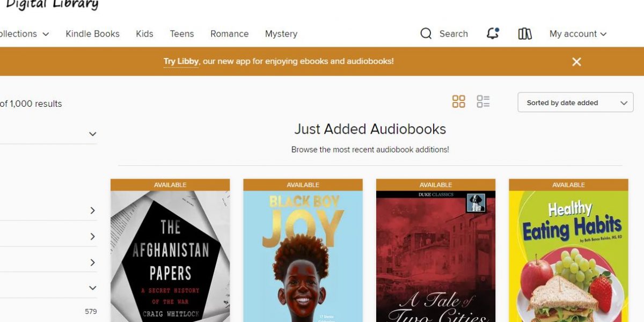This screenshot has height=322, width=644.
Task: Browse the Romance category
Action: [x=229, y=34]
